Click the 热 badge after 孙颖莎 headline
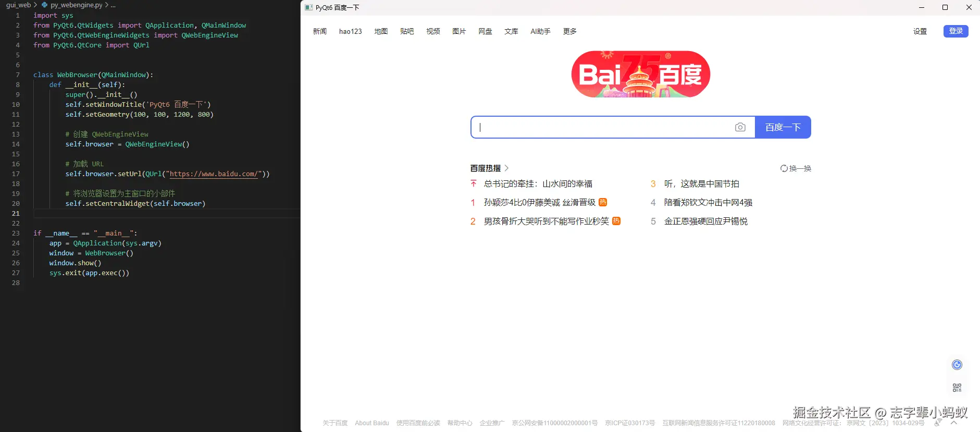 pyautogui.click(x=603, y=202)
